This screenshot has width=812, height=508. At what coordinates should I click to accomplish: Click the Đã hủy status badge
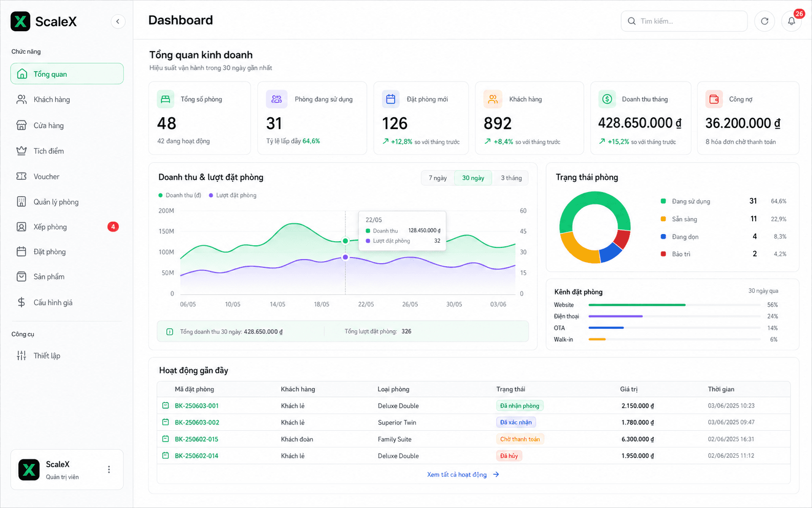(x=509, y=456)
